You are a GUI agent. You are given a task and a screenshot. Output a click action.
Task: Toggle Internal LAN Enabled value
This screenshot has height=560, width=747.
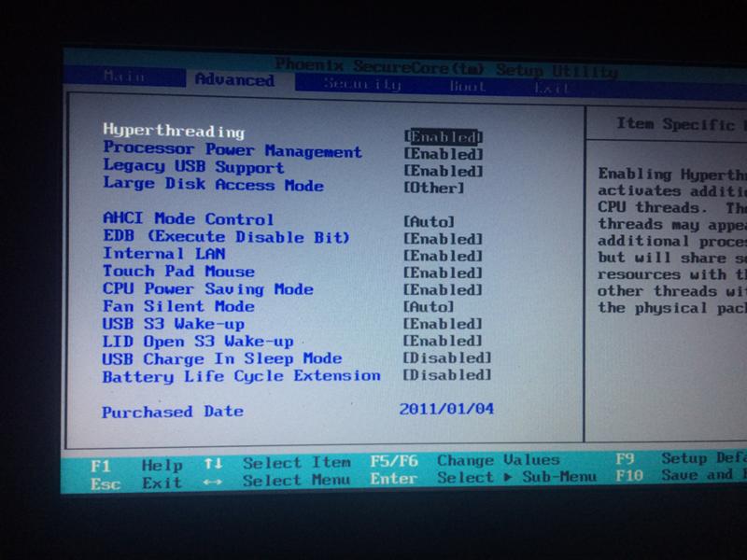click(x=444, y=256)
